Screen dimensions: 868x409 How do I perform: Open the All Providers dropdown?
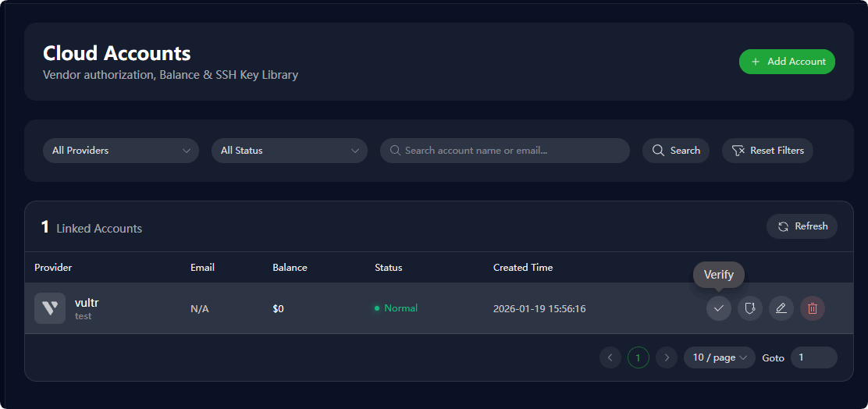tap(121, 151)
